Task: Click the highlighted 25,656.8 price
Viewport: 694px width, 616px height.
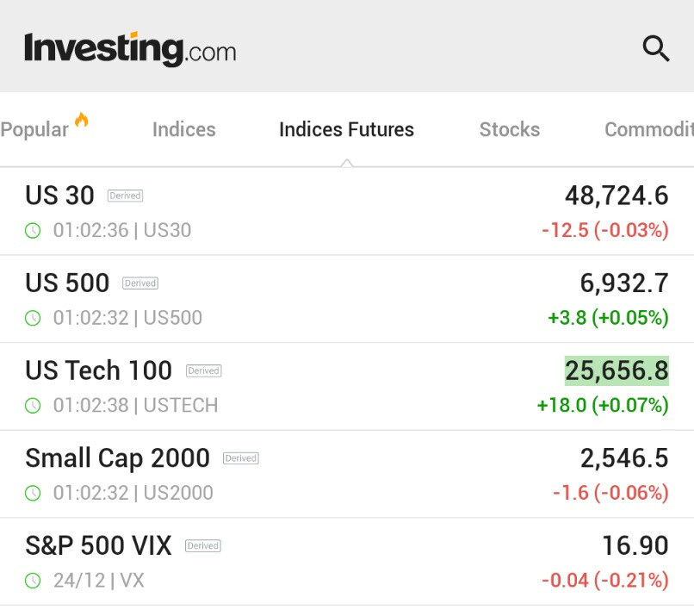Action: (x=617, y=370)
